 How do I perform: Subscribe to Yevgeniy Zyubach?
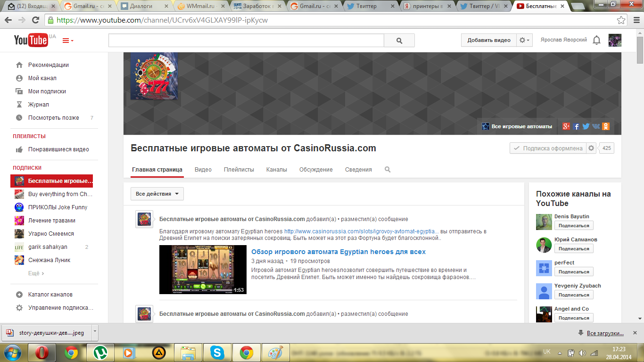[574, 295]
